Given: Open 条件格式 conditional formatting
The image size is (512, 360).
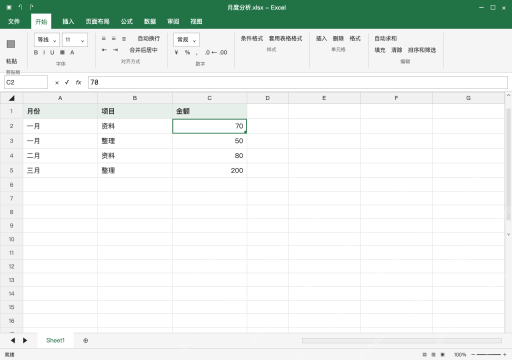Looking at the screenshot, I should coord(252,39).
